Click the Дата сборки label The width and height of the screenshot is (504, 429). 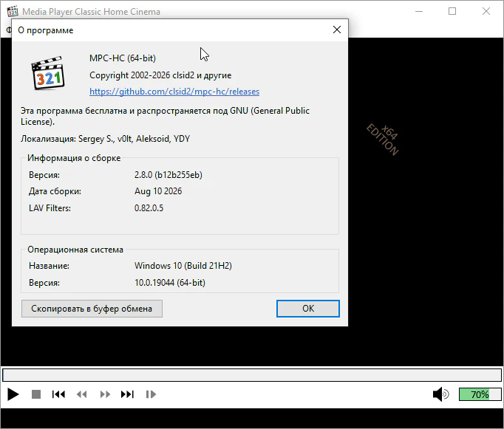tap(55, 191)
